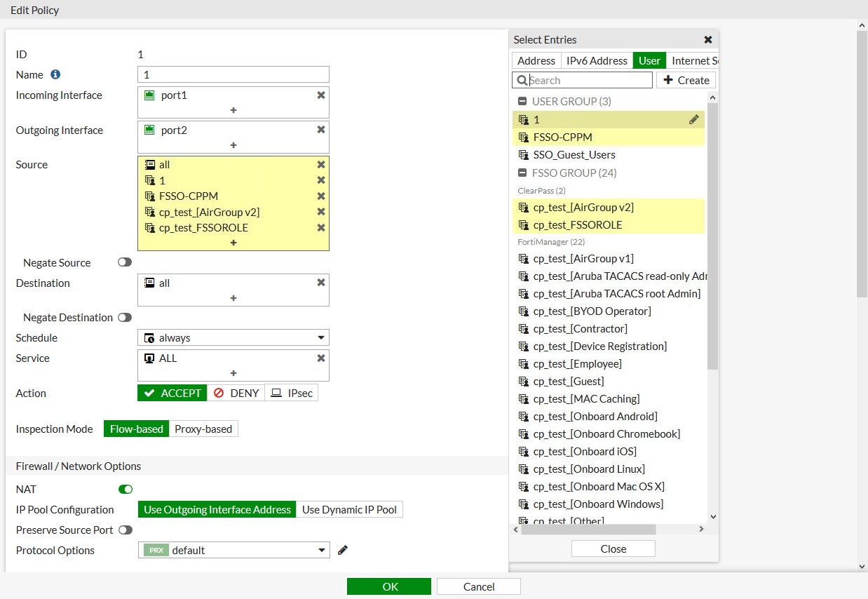Select the DENY action button
This screenshot has width=868, height=599.
[236, 393]
